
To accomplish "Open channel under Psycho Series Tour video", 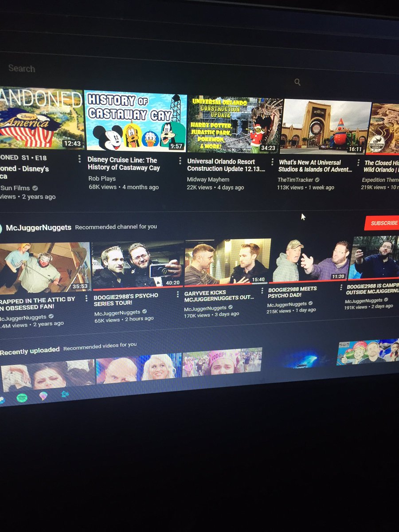I will click(117, 313).
